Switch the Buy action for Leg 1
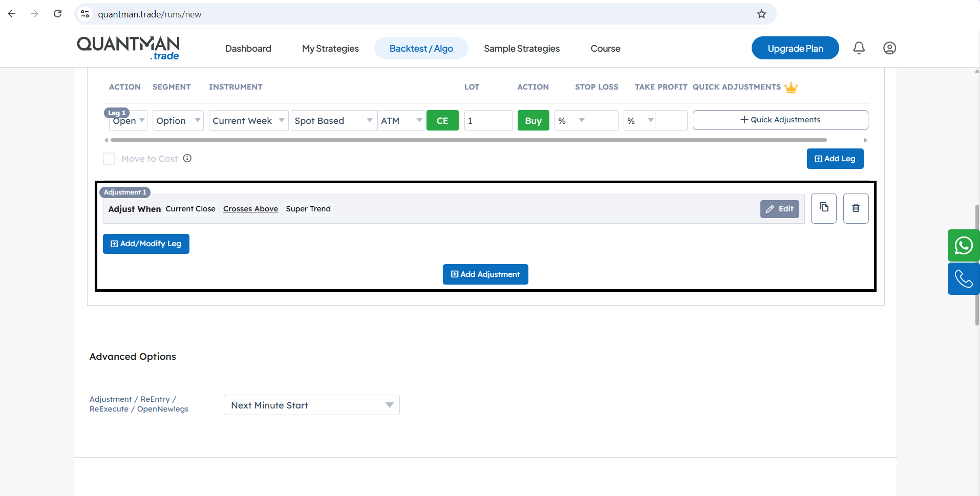The width and height of the screenshot is (980, 496). coord(533,120)
